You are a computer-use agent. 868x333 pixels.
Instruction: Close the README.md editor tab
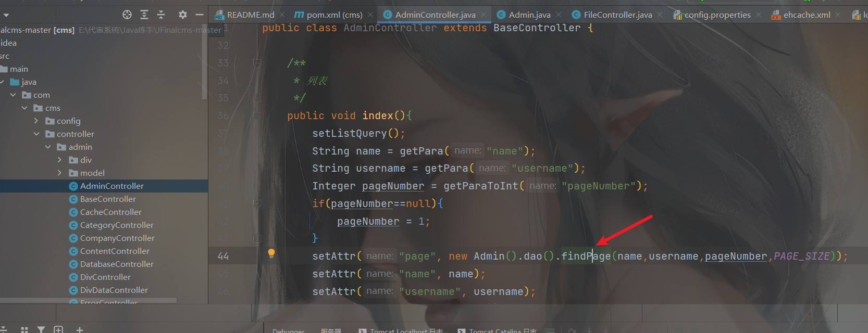click(x=282, y=15)
